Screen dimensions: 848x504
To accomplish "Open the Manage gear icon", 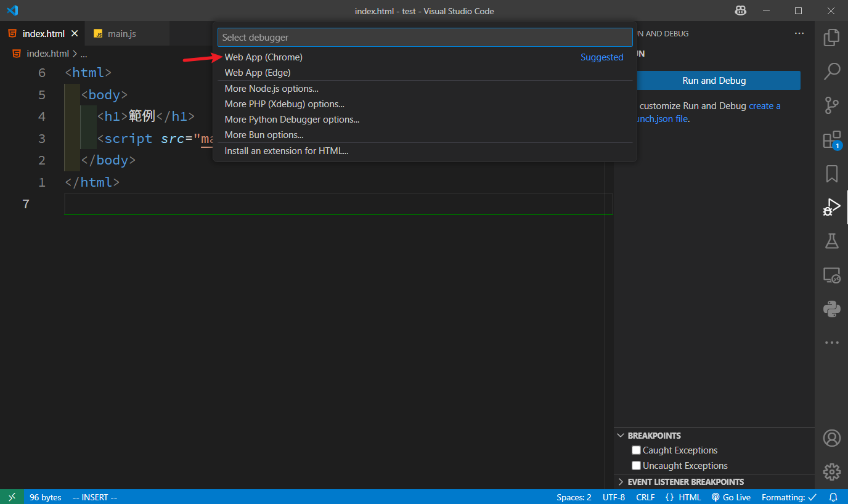I will pyautogui.click(x=831, y=472).
